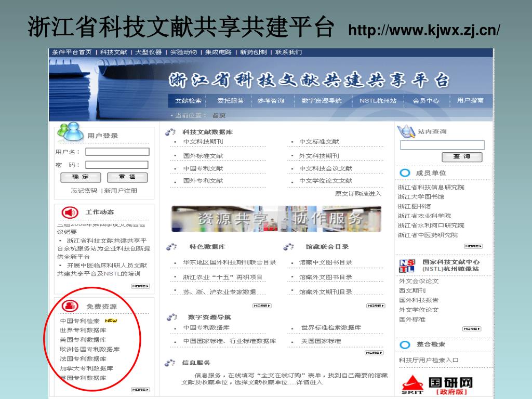This screenshot has height=399, width=532.
Task: Select 集成电路 in top menu
Action: tap(218, 52)
